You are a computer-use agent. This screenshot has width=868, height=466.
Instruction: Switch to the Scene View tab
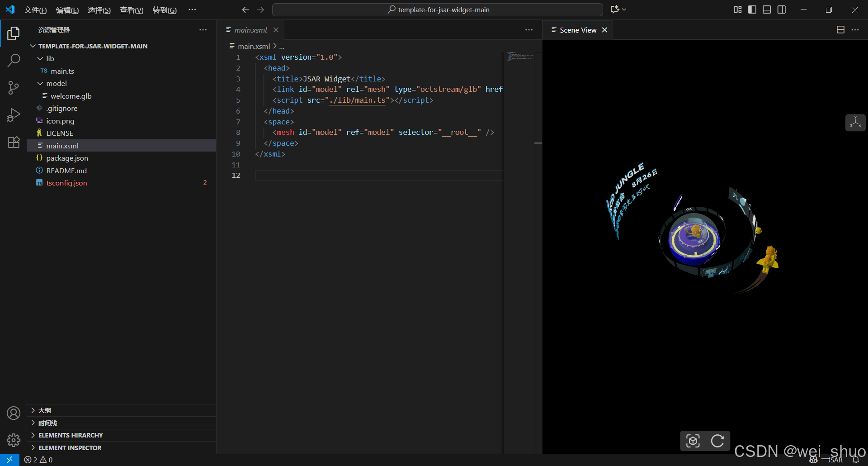tap(578, 30)
